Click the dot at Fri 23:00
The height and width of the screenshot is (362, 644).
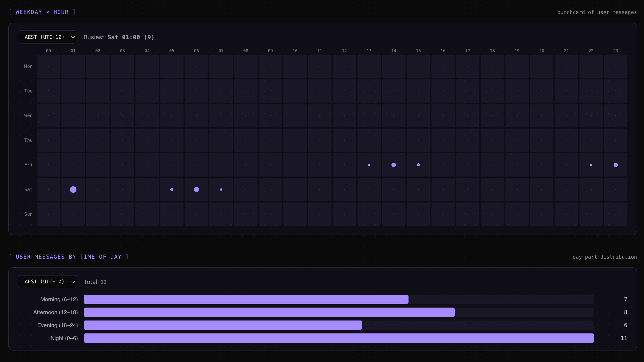point(616,165)
